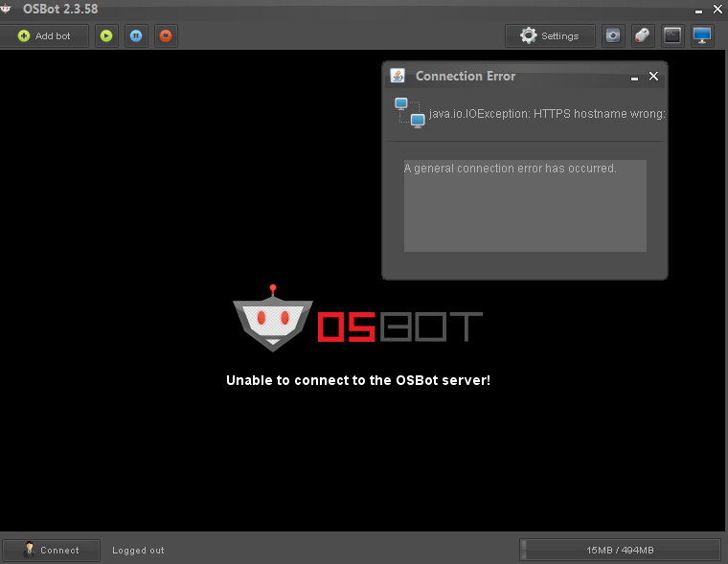728x564 pixels.
Task: Click the blue monitor display icon
Action: (702, 35)
